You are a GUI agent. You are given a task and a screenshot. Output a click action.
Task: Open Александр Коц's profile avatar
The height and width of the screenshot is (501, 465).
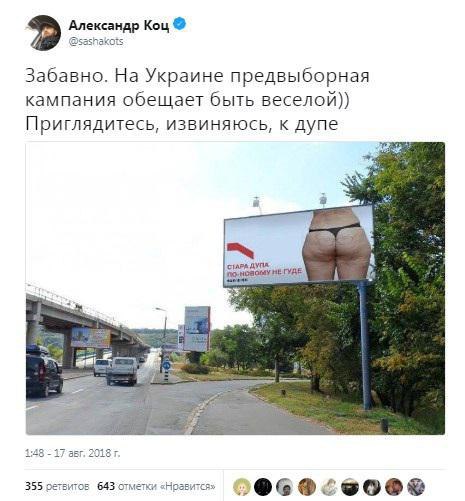(x=44, y=32)
